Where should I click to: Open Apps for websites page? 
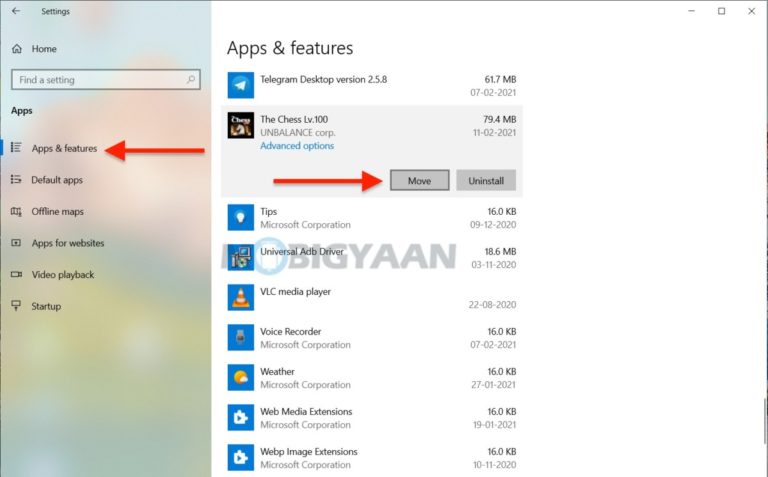(68, 243)
